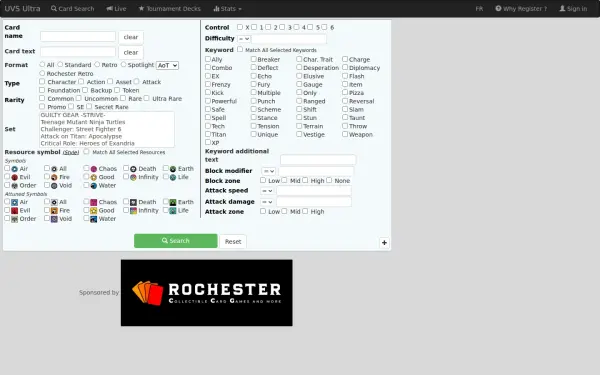Click the Chaos resource symbol icon
The width and height of the screenshot is (600, 375).
[x=94, y=169]
